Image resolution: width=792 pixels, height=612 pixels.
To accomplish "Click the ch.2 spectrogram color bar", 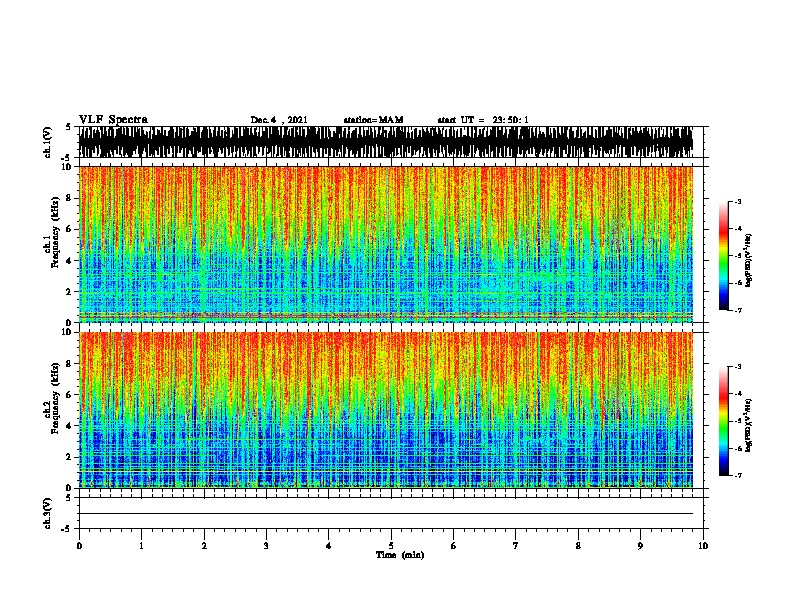I will coord(724,421).
